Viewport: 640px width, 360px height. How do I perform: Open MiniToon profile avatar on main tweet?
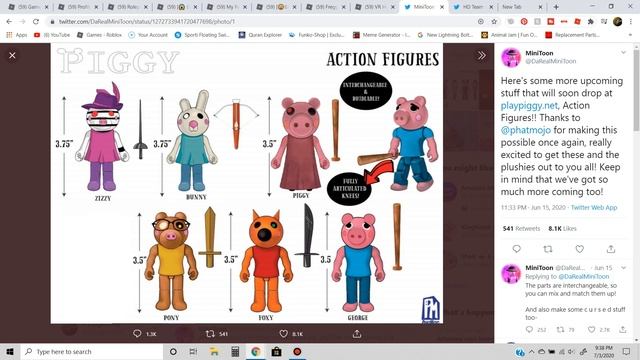pos(511,57)
